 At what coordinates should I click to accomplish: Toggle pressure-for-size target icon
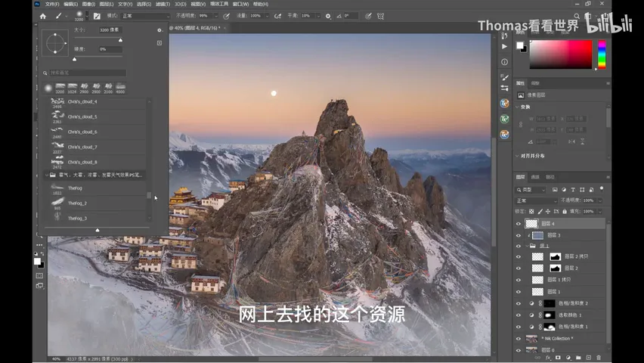click(x=368, y=16)
